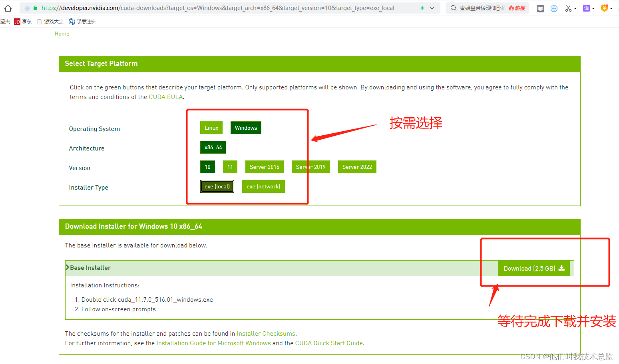Select x86_64 architecture

tap(213, 147)
